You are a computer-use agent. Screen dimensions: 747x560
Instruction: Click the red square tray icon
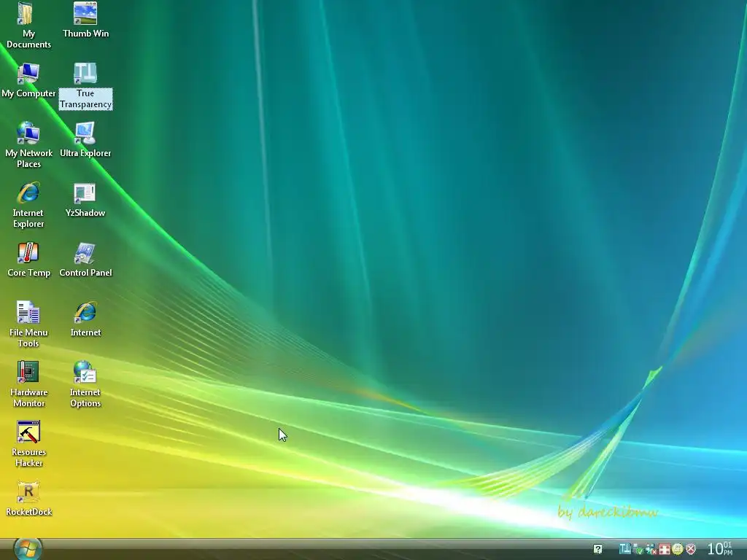(664, 550)
